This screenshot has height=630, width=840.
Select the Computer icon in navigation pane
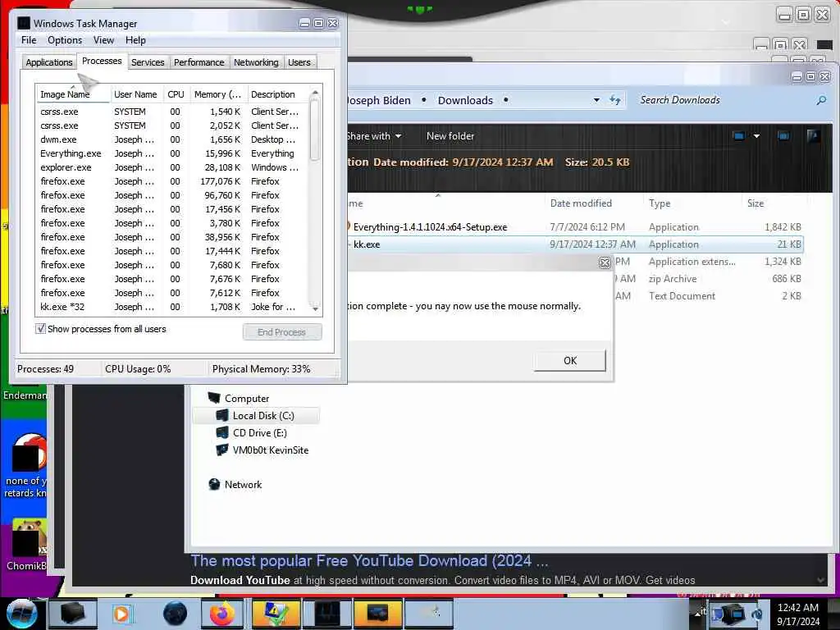(x=214, y=398)
